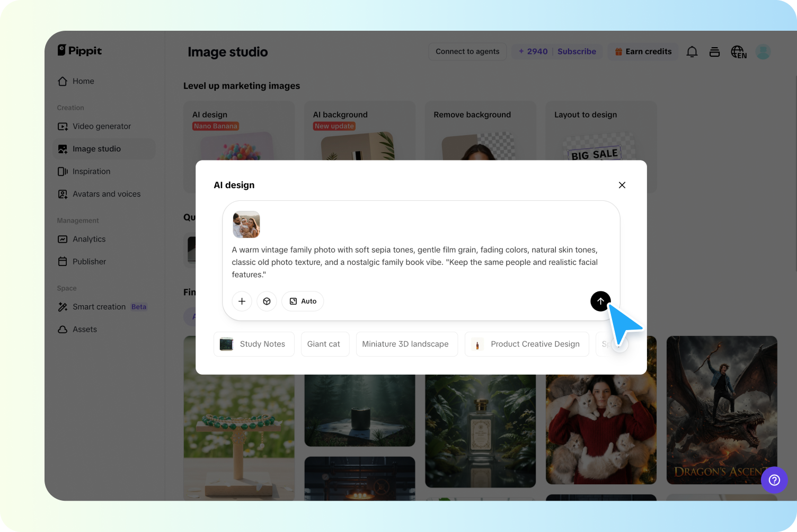797x532 pixels.
Task: Open Smart creation Beta
Action: (102, 307)
